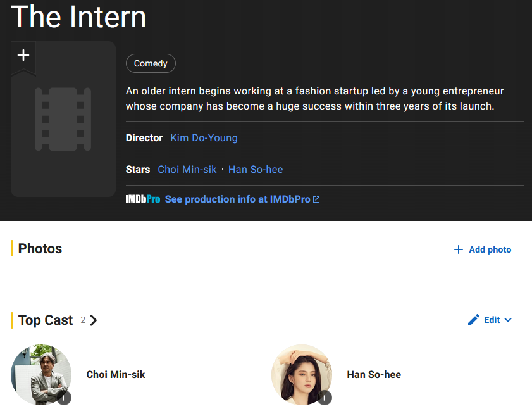This screenshot has width=532, height=416.
Task: Add The Intern to watchlist via poster ribbon
Action: (x=23, y=57)
